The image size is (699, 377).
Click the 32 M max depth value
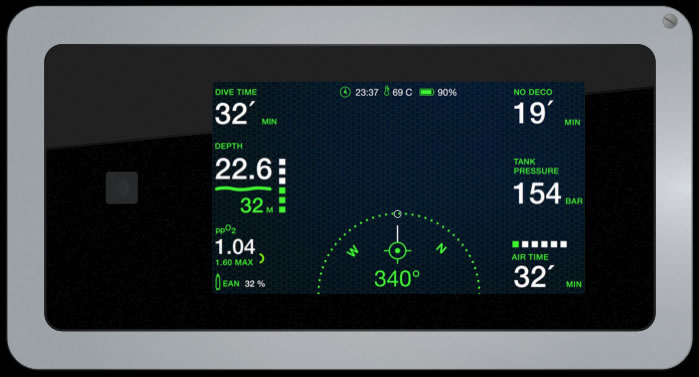(x=257, y=205)
